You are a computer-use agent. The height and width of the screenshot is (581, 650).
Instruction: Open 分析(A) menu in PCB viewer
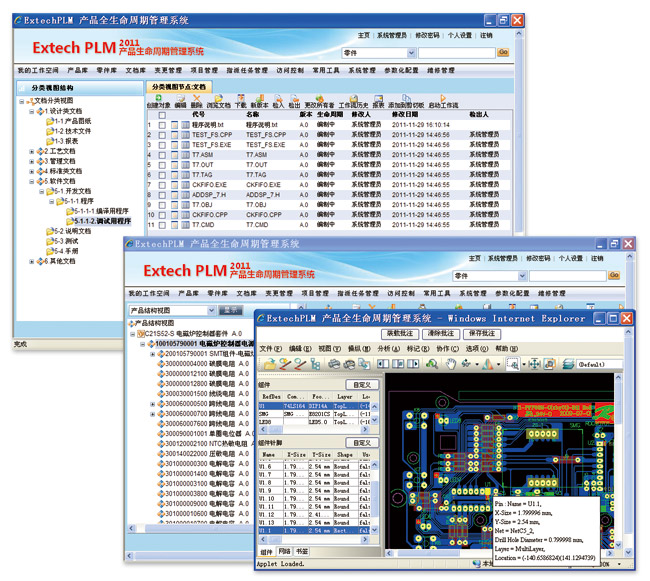click(388, 349)
